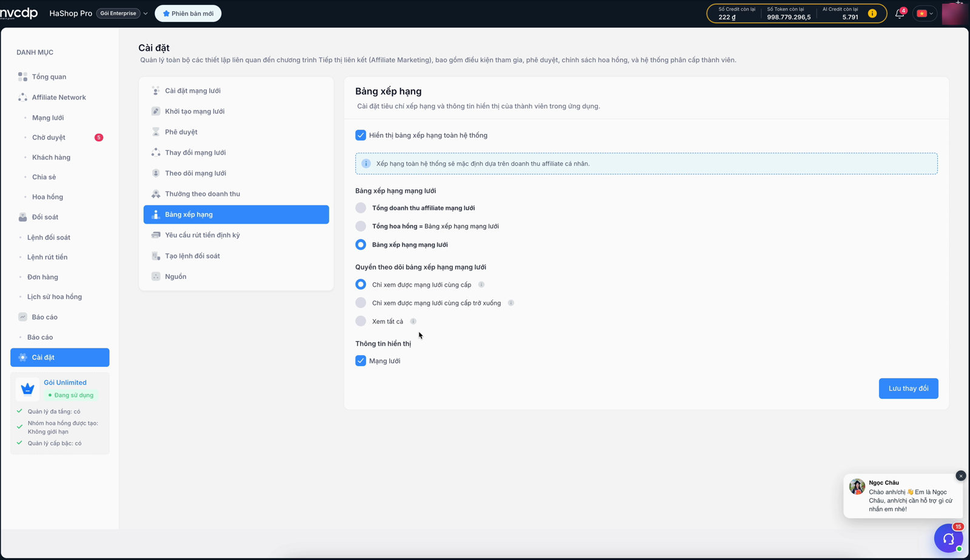Screen dimensions: 970x560
Task: Close the Ngọc Châu chat popup
Action: [961, 476]
